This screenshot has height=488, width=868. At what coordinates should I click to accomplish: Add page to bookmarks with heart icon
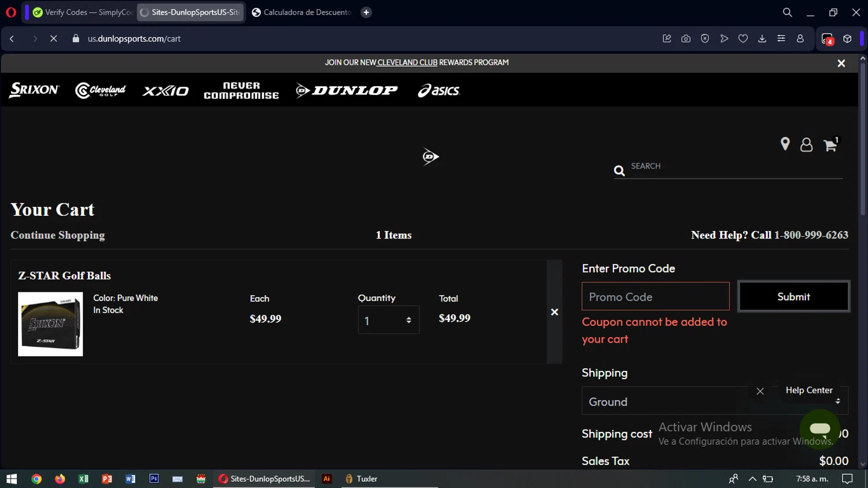[x=743, y=39]
